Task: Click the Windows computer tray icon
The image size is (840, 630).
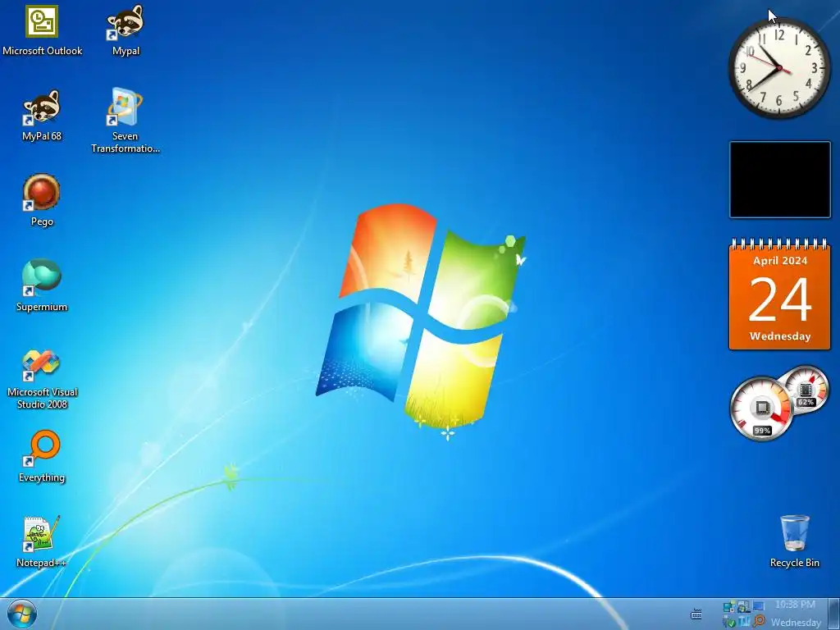Action: click(743, 606)
